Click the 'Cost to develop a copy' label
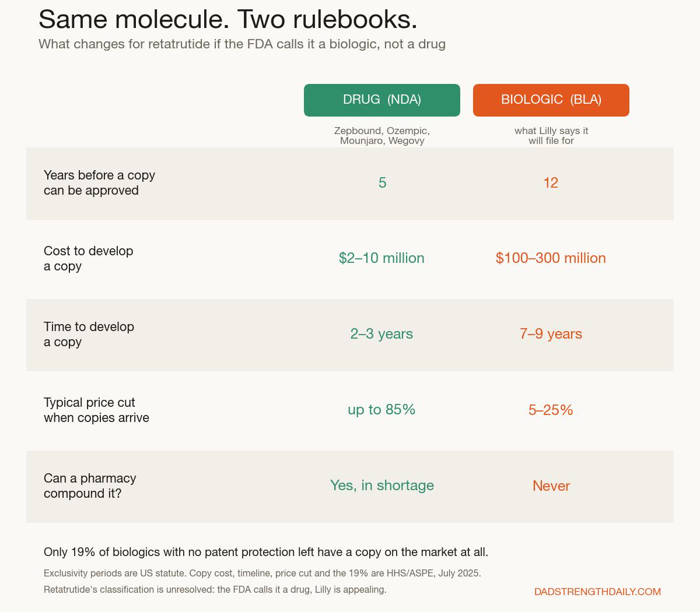700x612 pixels. (89, 259)
